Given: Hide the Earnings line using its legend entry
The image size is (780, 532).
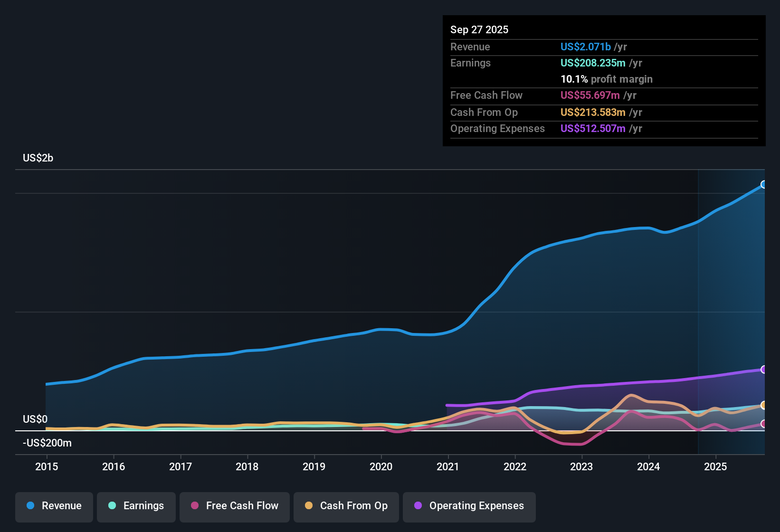Looking at the screenshot, I should [136, 506].
